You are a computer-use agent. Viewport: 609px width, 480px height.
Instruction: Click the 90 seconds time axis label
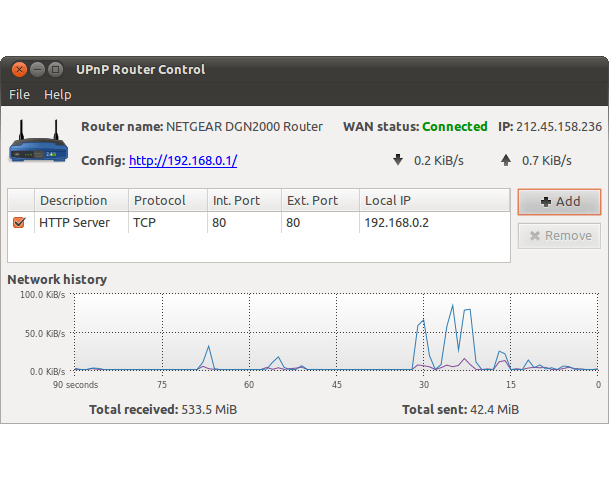75,384
